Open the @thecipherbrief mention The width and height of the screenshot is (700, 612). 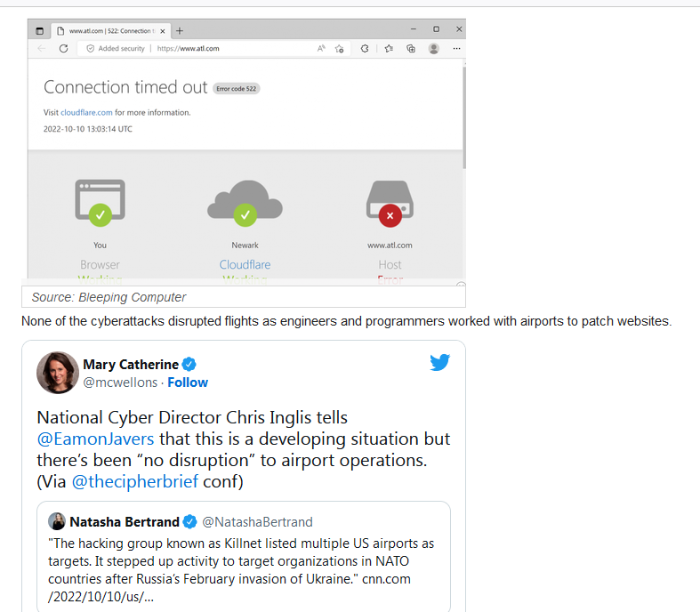pyautogui.click(x=135, y=481)
